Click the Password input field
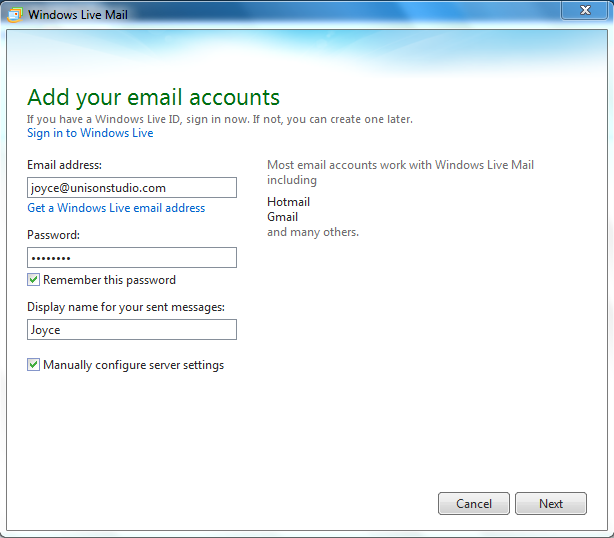This screenshot has height=538, width=614. coord(132,258)
